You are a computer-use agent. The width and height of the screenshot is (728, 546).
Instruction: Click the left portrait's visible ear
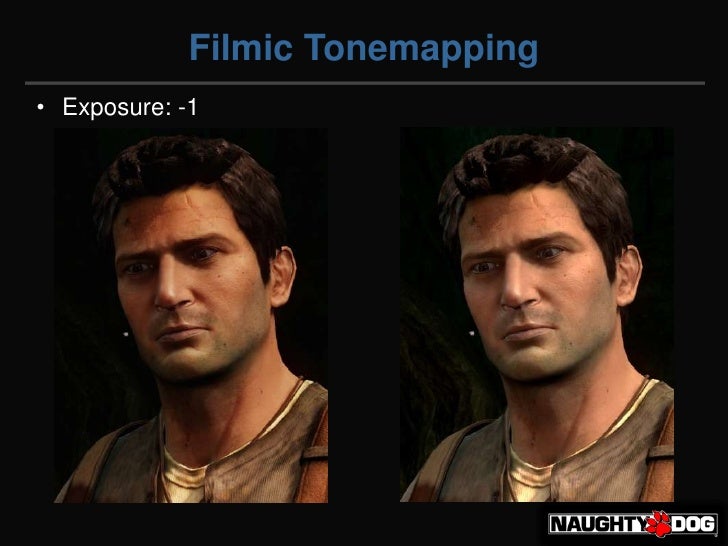click(x=283, y=277)
